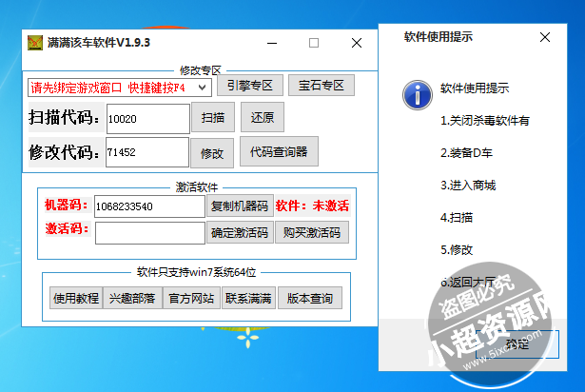Click 确定 in the tips dialog

pyautogui.click(x=517, y=344)
